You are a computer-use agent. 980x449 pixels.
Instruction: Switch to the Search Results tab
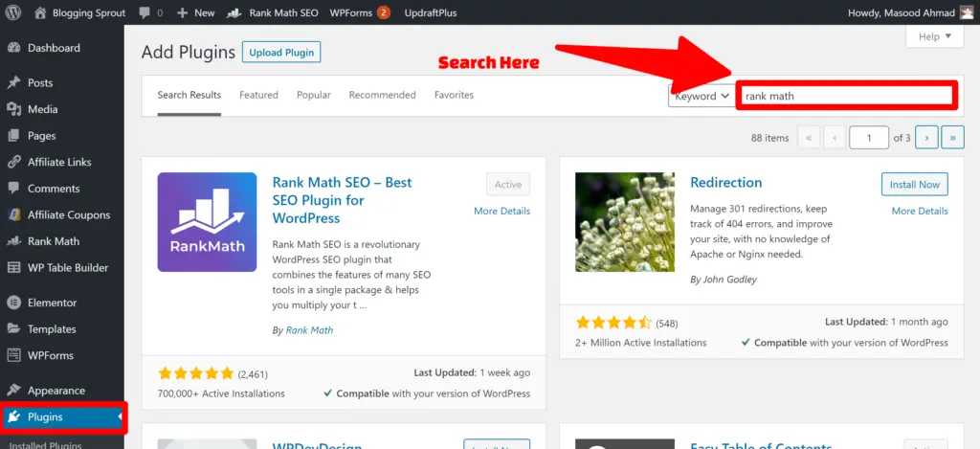pyautogui.click(x=189, y=95)
